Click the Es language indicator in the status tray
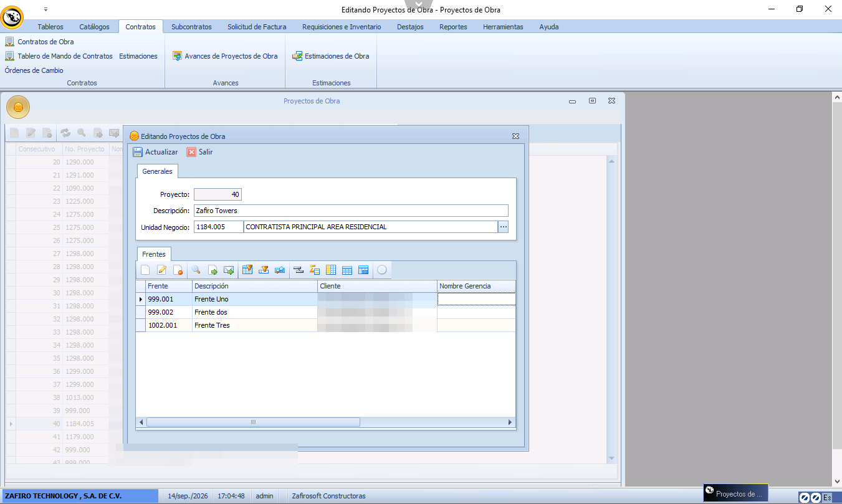The image size is (842, 504). [x=827, y=498]
